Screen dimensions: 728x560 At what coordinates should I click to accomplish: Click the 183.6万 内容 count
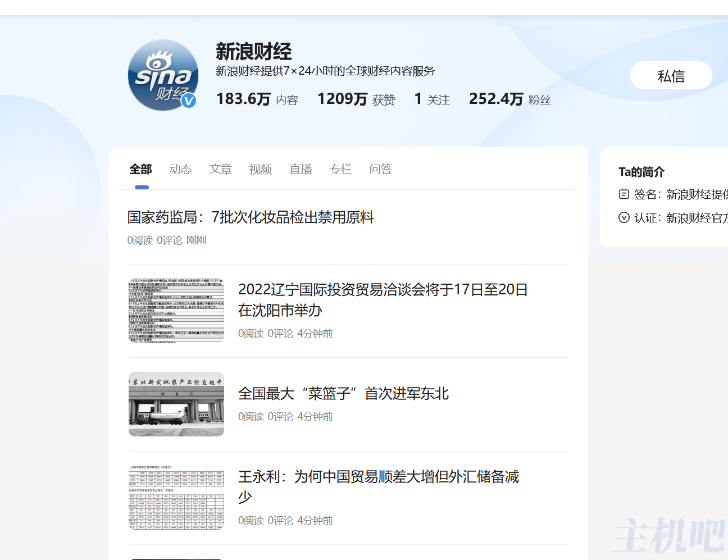click(257, 99)
